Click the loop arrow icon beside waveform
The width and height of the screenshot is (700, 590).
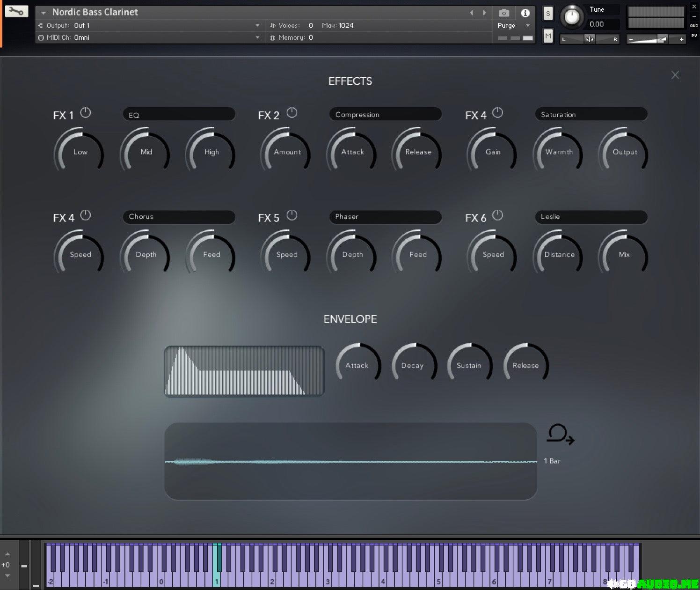point(560,435)
